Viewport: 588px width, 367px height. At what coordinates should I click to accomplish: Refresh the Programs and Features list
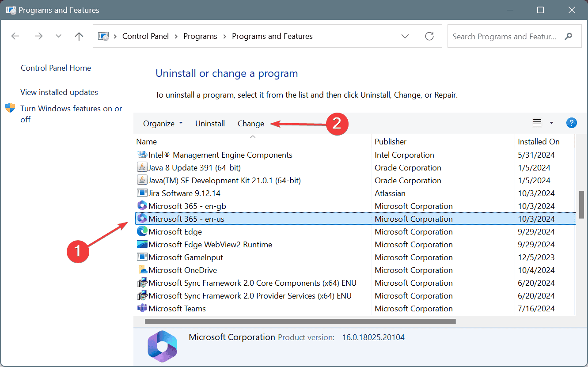point(429,36)
